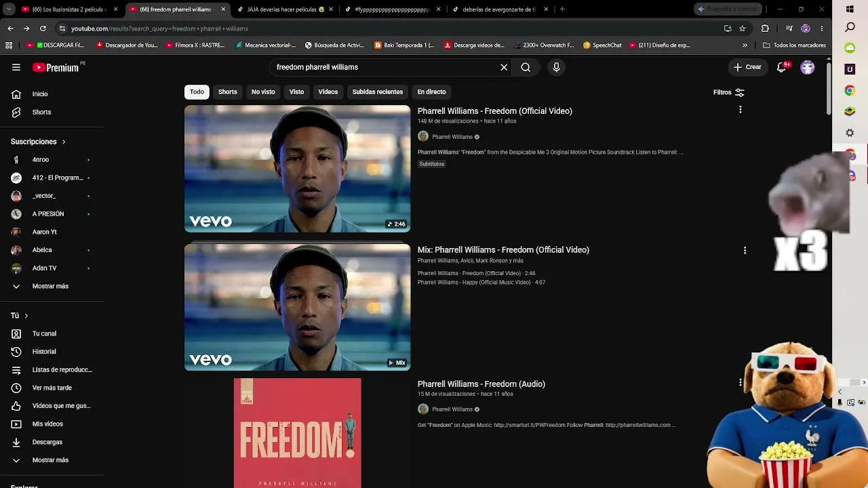Open the Chrome extensions puzzle icon

765,28
